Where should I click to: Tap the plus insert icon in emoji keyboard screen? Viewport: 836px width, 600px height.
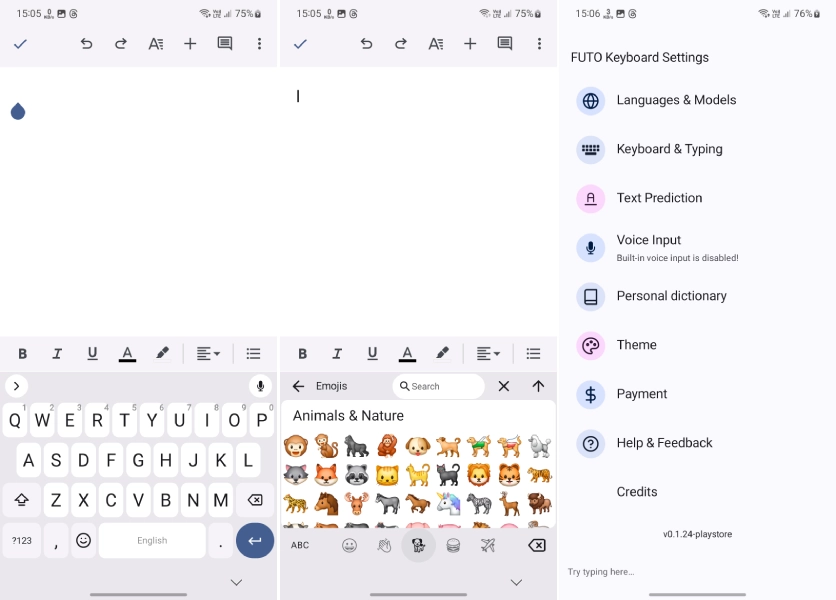(470, 44)
